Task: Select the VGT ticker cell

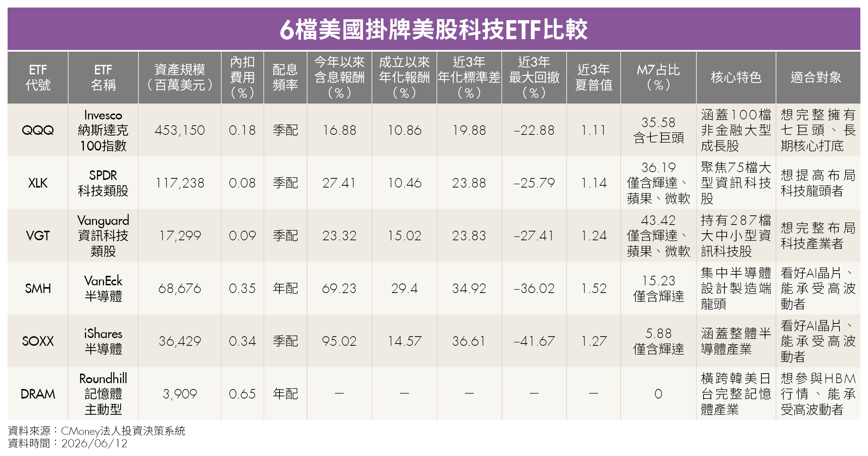Action: click(x=38, y=236)
